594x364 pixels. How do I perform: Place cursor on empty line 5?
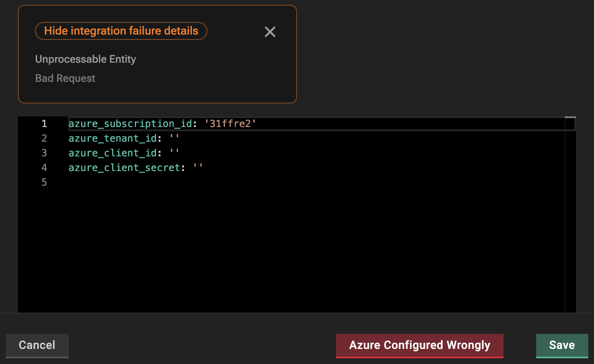pyautogui.click(x=163, y=182)
